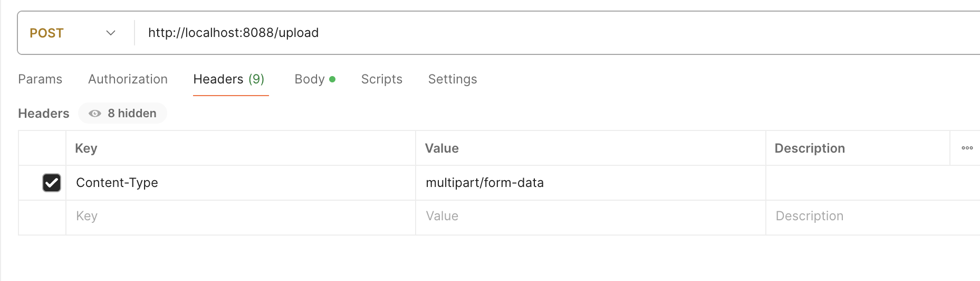This screenshot has height=281, width=980.
Task: Select the Headers (9) tab
Action: (229, 79)
